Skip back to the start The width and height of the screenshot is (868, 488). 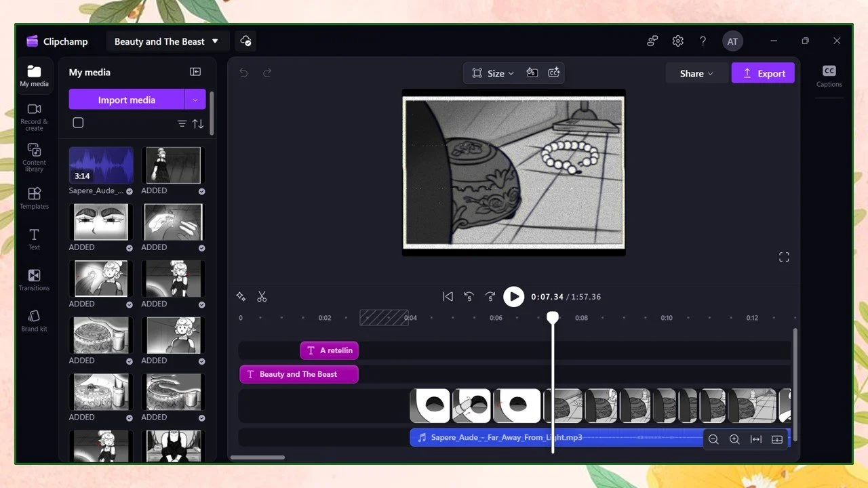click(x=448, y=296)
